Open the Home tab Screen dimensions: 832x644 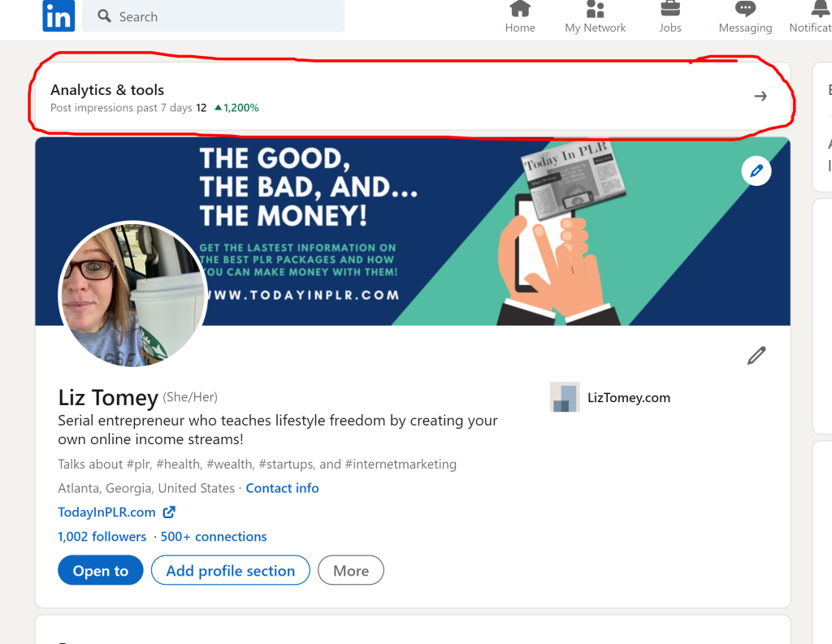(520, 18)
